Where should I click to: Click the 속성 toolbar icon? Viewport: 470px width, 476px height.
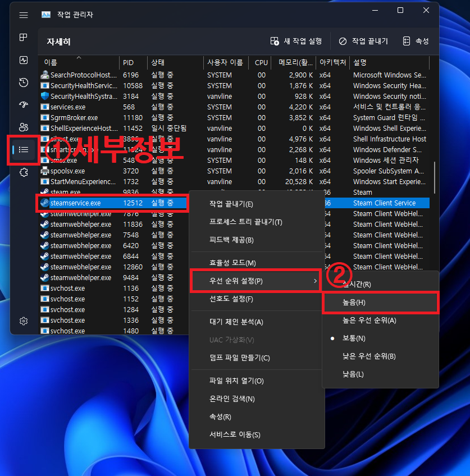click(406, 41)
